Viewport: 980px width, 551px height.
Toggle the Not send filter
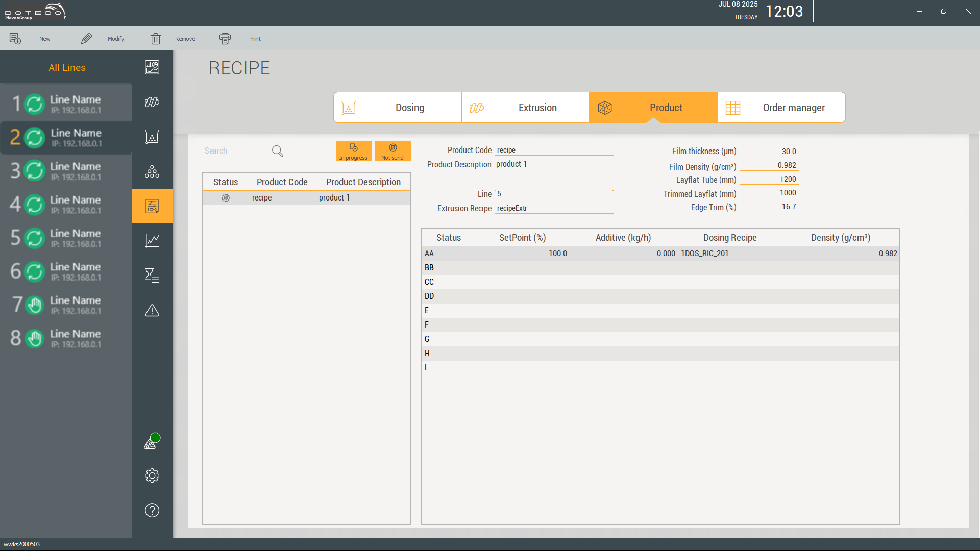click(393, 151)
